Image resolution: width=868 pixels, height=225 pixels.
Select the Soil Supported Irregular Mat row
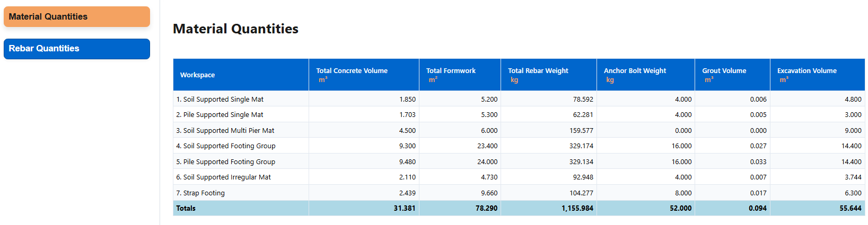[x=223, y=177]
